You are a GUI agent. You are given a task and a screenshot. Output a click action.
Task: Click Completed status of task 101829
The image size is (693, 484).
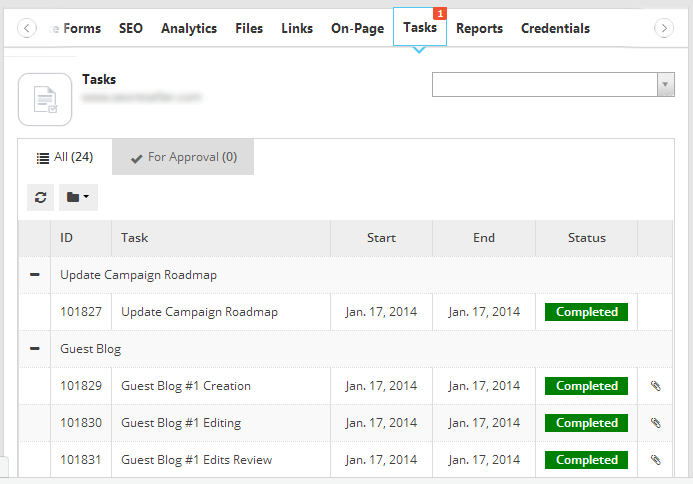coord(586,386)
